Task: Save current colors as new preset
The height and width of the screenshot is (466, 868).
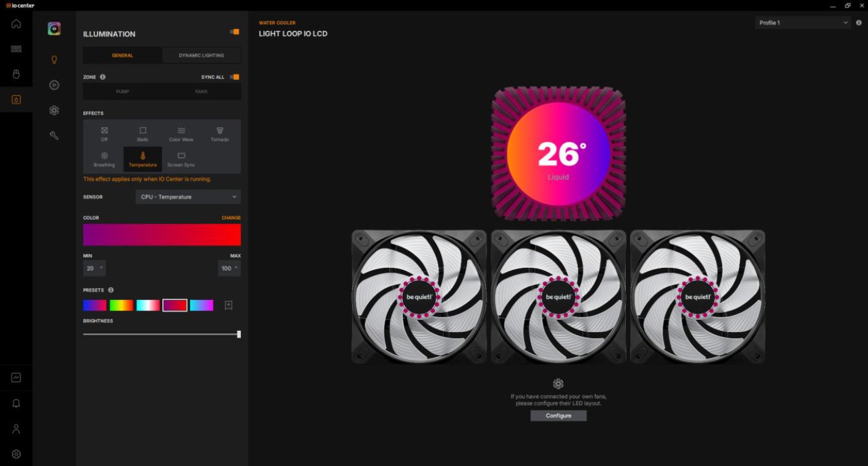Action: click(229, 305)
